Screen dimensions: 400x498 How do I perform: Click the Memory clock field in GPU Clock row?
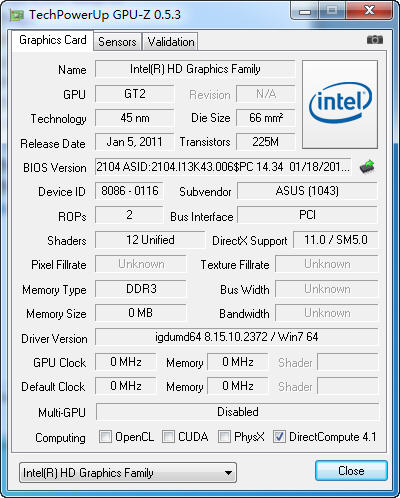[x=238, y=362]
